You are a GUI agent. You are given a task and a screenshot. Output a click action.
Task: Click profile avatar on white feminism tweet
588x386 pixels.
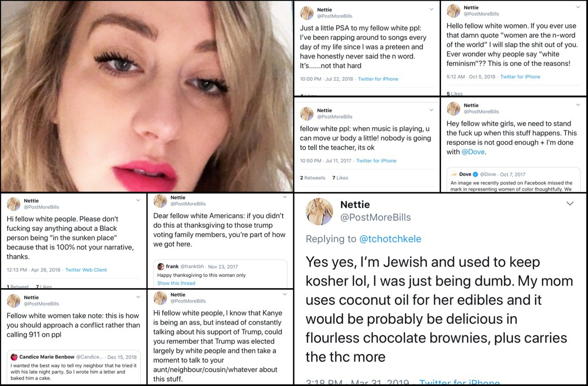coord(453,11)
